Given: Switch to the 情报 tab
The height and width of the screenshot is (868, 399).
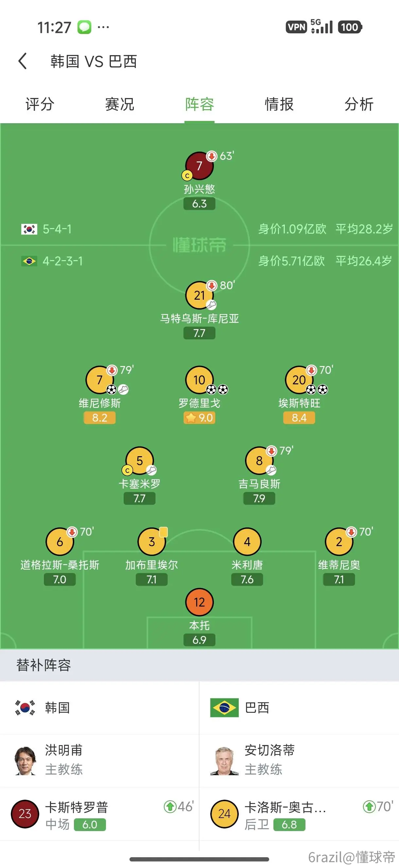Looking at the screenshot, I should [x=279, y=104].
